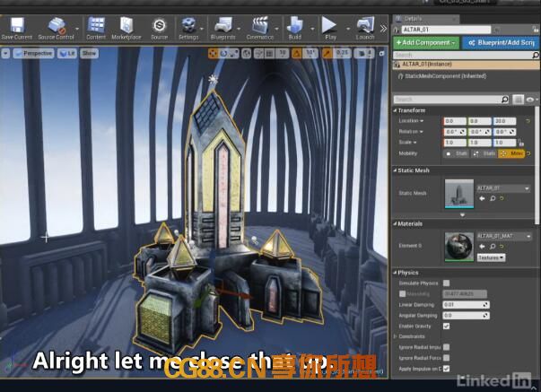Reset Location to default arrow
Image resolution: width=541 pixels, height=392 pixels.
[x=528, y=121]
